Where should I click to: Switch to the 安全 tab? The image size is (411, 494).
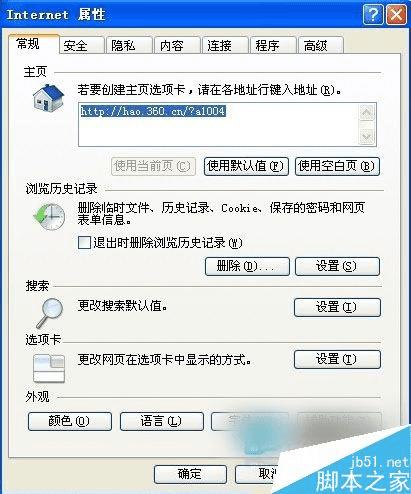[x=82, y=46]
